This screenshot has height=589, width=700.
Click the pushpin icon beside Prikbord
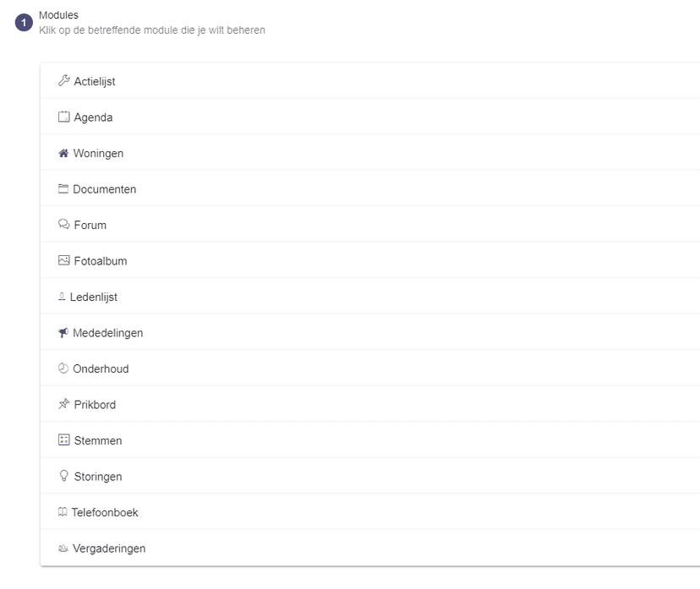click(63, 404)
